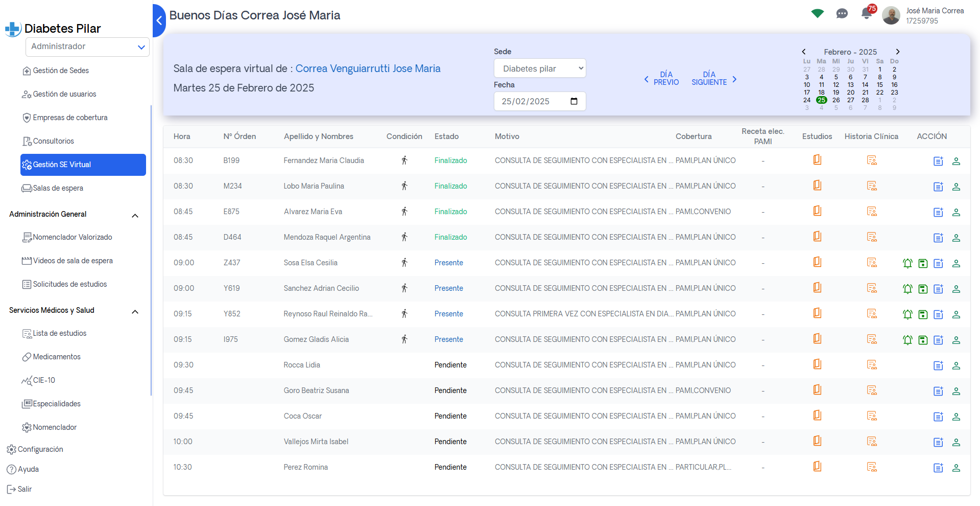The image size is (980, 506).
Task: Ring the call bell for Sosa Elsa Cesilia
Action: coord(907,263)
